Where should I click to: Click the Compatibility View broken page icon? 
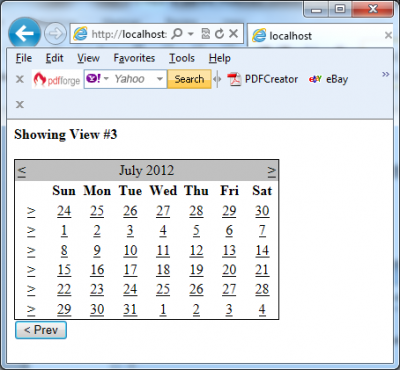point(206,33)
